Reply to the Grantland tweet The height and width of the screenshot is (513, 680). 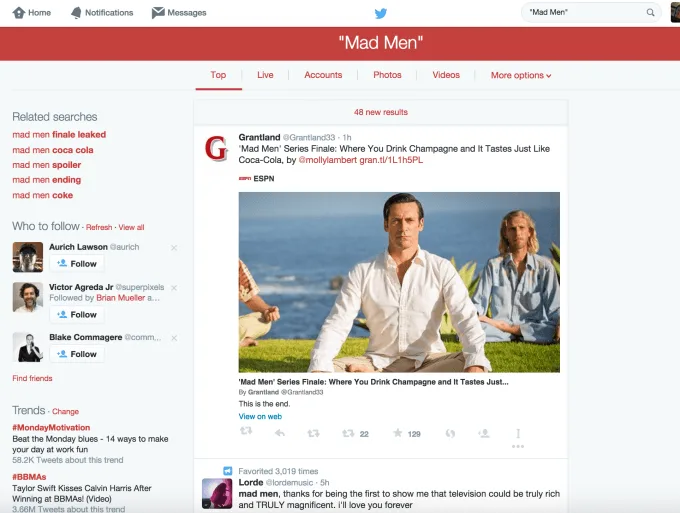click(x=280, y=433)
